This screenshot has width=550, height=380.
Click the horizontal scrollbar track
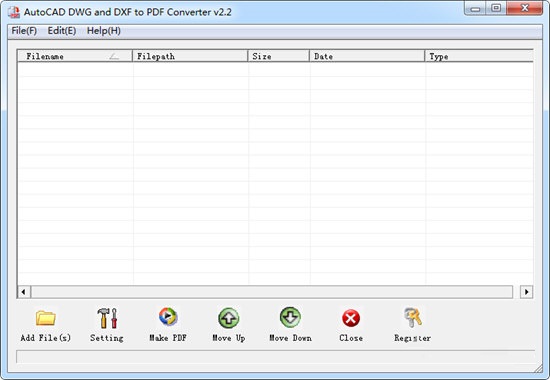(x=272, y=292)
